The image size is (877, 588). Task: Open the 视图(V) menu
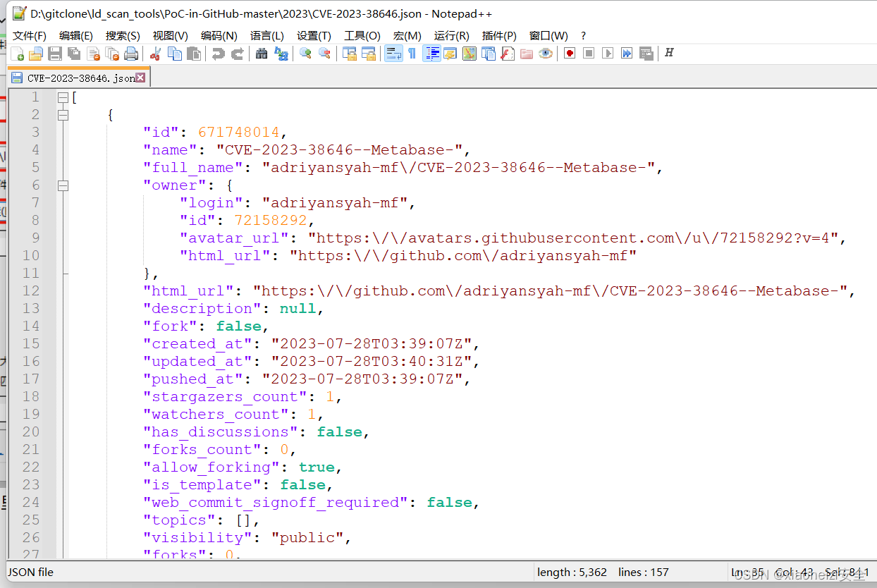[170, 35]
